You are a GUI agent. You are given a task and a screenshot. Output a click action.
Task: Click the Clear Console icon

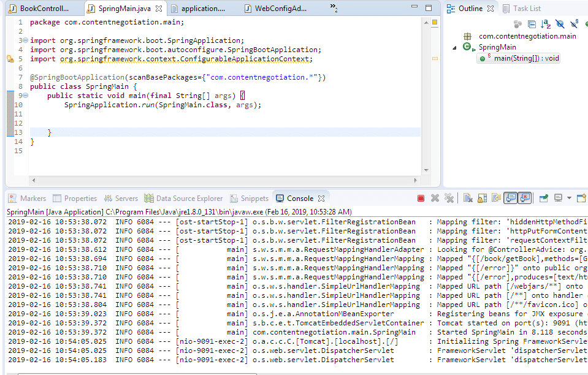pos(467,198)
